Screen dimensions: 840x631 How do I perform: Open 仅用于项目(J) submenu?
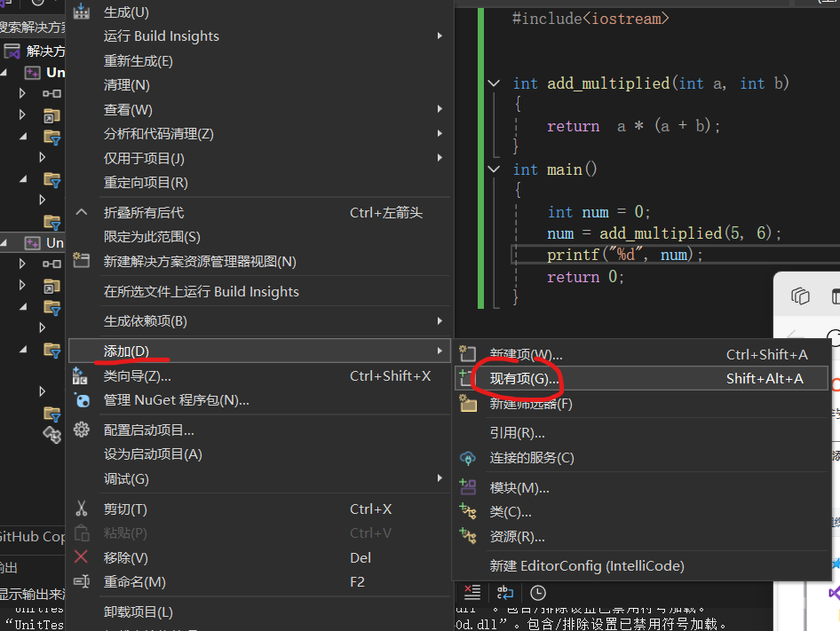(260, 158)
